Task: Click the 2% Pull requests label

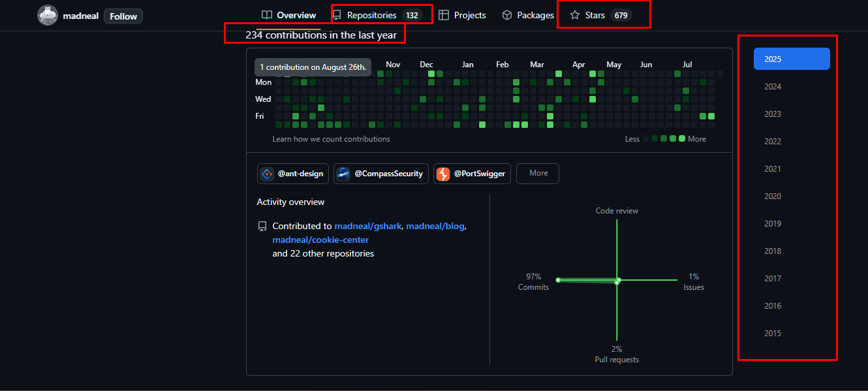Action: (617, 354)
